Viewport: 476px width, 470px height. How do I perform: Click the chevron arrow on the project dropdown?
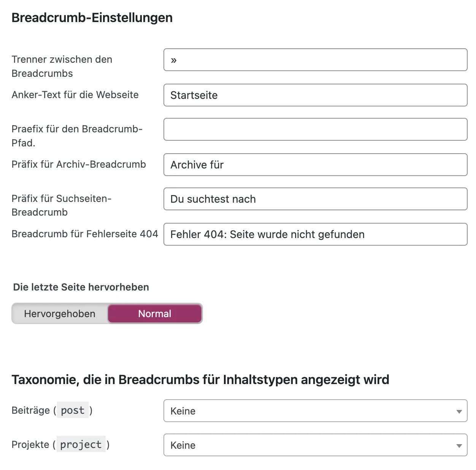pyautogui.click(x=458, y=445)
